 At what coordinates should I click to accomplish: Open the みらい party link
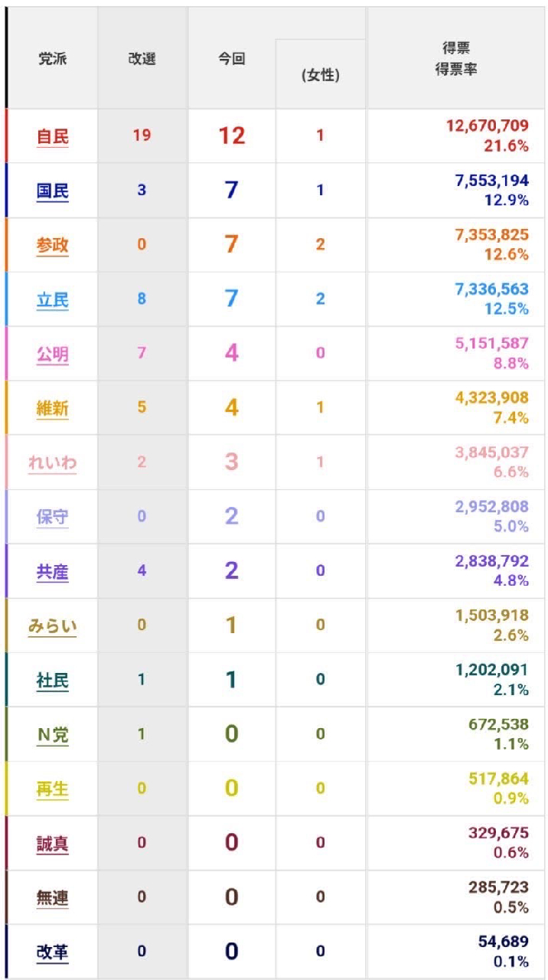pos(52,626)
